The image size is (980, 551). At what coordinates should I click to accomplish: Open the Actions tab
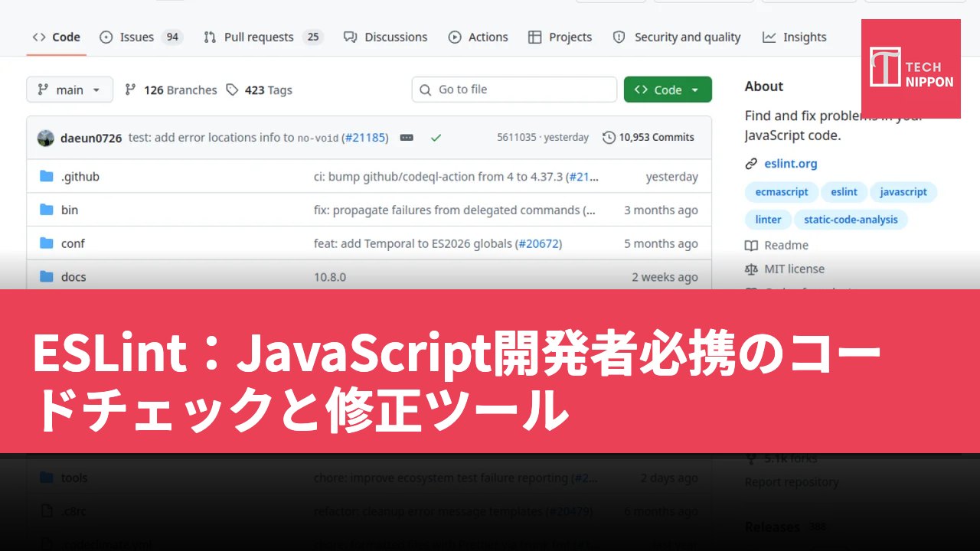[x=478, y=37]
